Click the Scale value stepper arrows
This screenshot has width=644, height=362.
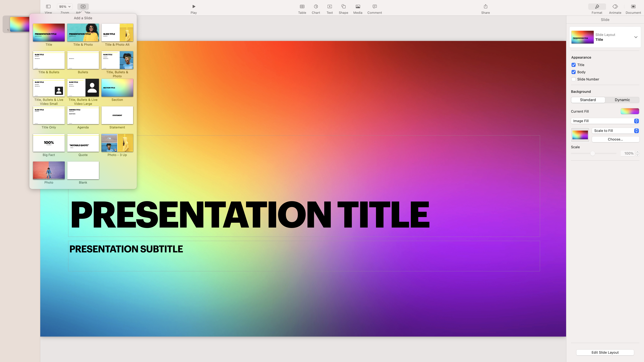coord(638,154)
